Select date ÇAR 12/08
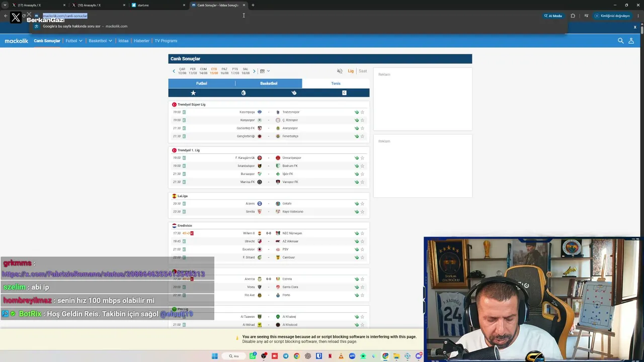The height and width of the screenshot is (362, 644). 182,71
